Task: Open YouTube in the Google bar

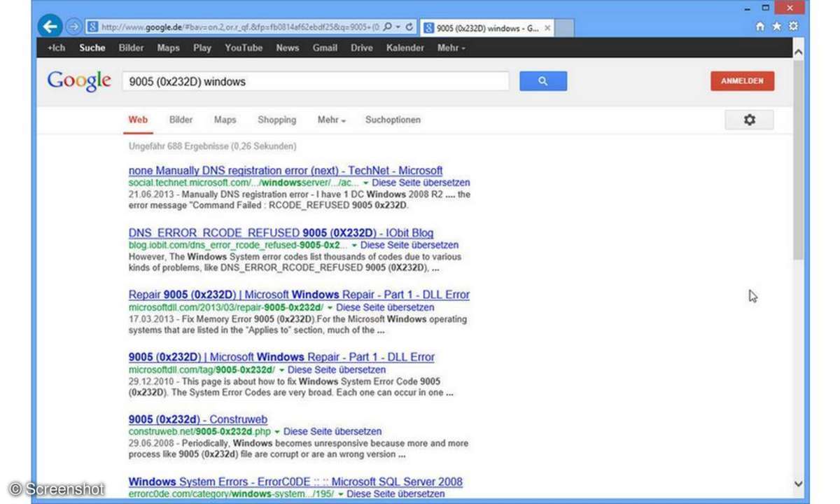Action: 244,48
